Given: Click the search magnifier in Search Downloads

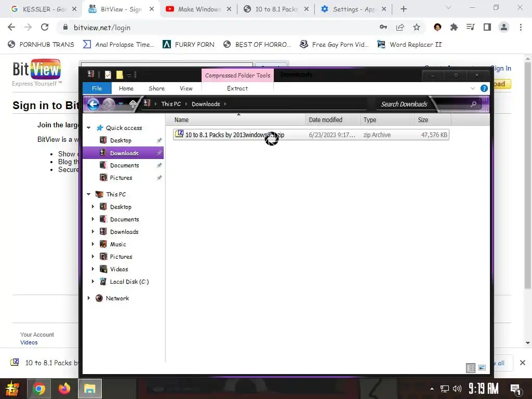Looking at the screenshot, I should [x=473, y=104].
